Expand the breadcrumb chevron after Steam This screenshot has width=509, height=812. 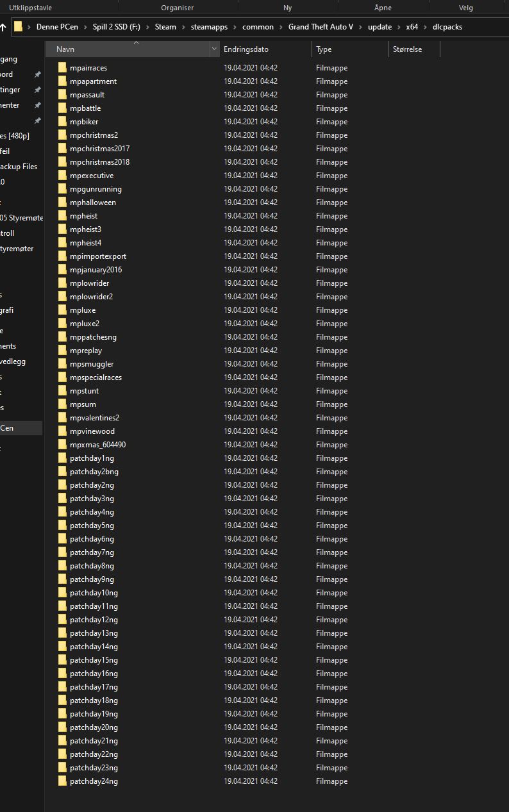[183, 27]
